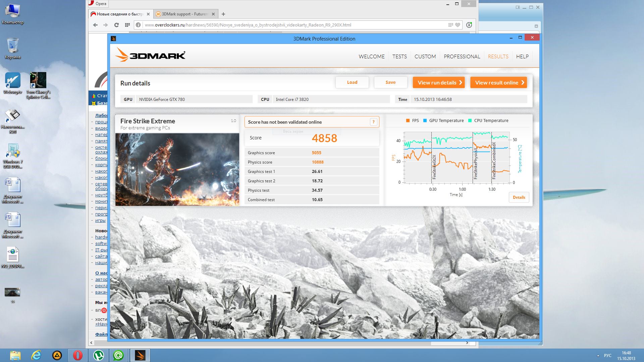Select the Weburg.tv desktop shortcut
Screen dimensions: 644x362
click(x=12, y=83)
